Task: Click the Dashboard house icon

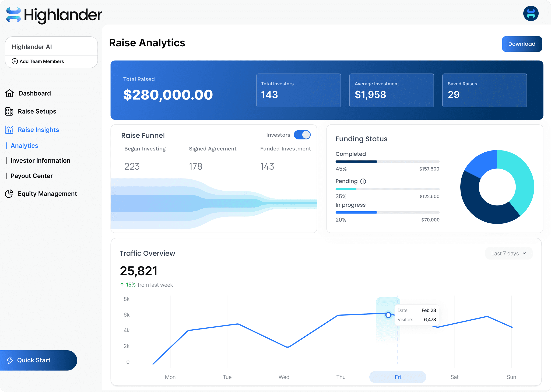Action: pyautogui.click(x=9, y=93)
